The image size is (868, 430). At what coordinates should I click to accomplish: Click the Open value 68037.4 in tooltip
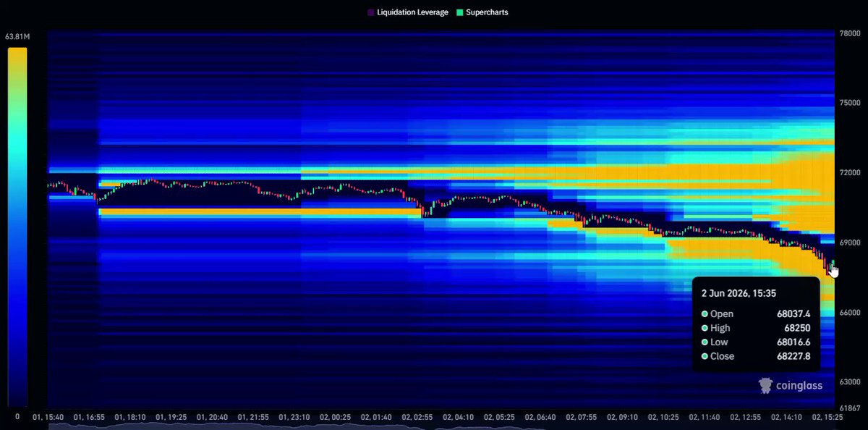793,314
